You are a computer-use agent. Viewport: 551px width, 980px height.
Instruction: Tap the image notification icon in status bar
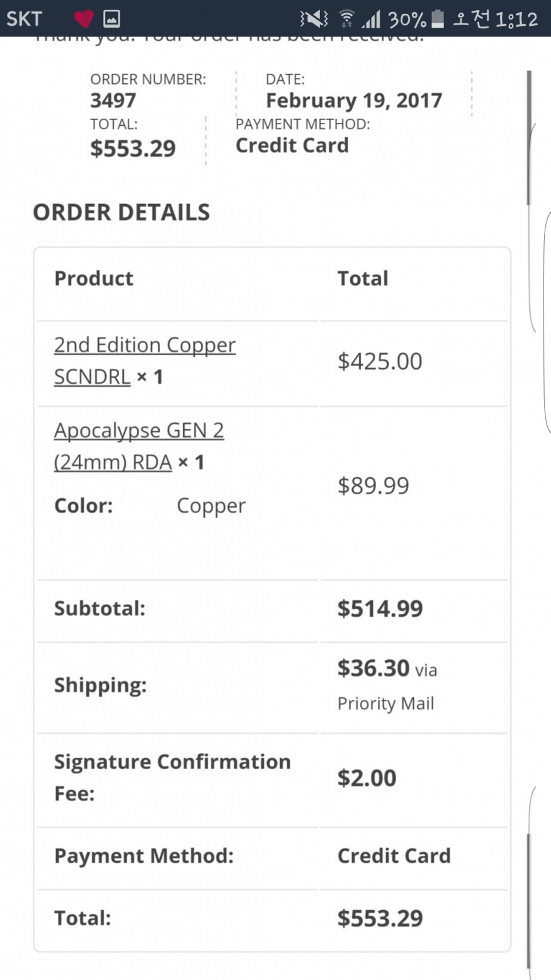(x=111, y=19)
